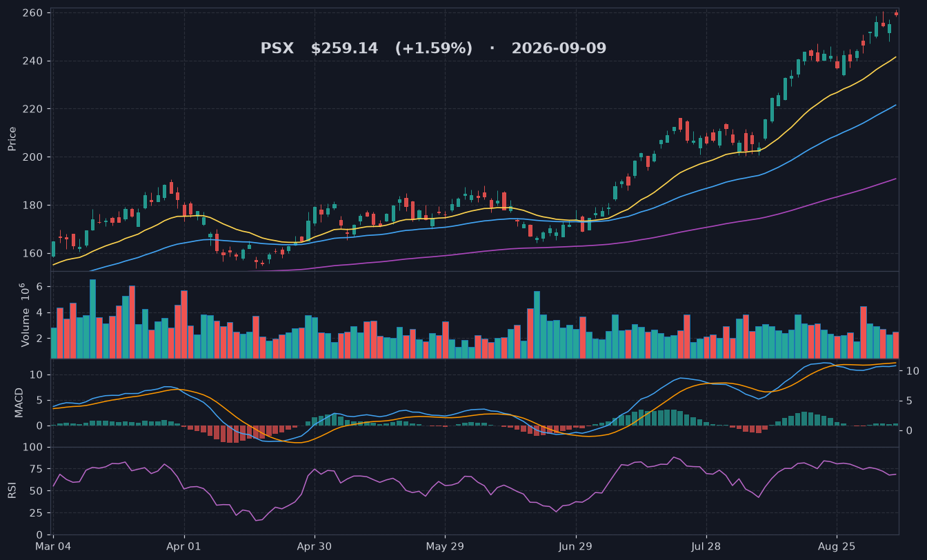Screen dimensions: 927x560
Task: Click the Aug 25 date tick
Action: pyautogui.click(x=837, y=547)
